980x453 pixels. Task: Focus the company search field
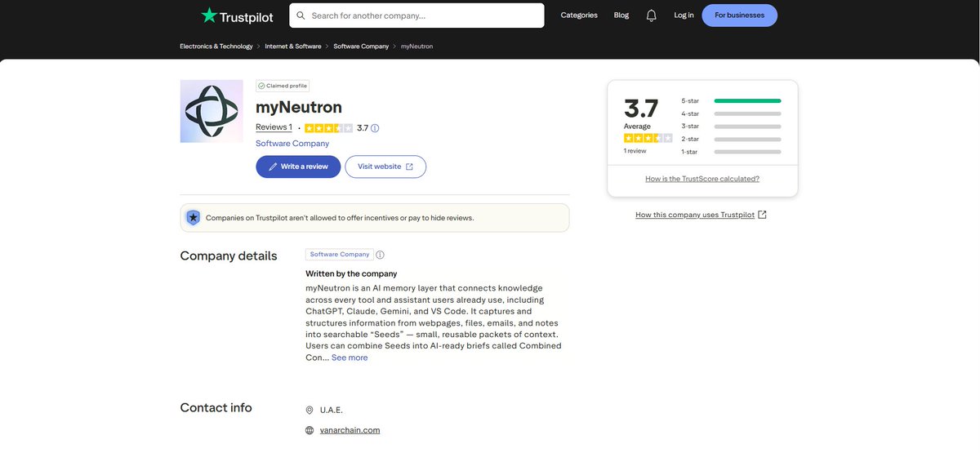coord(416,16)
